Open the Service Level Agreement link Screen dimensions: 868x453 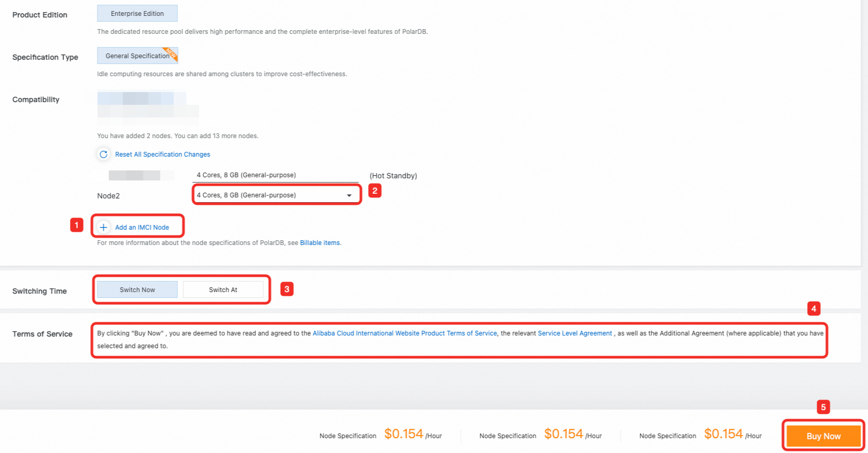pyautogui.click(x=575, y=333)
